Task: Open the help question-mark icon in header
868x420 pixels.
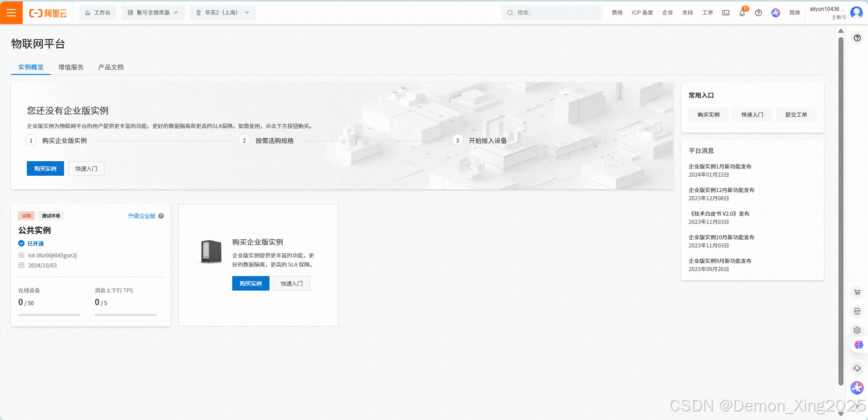Action: (758, 13)
